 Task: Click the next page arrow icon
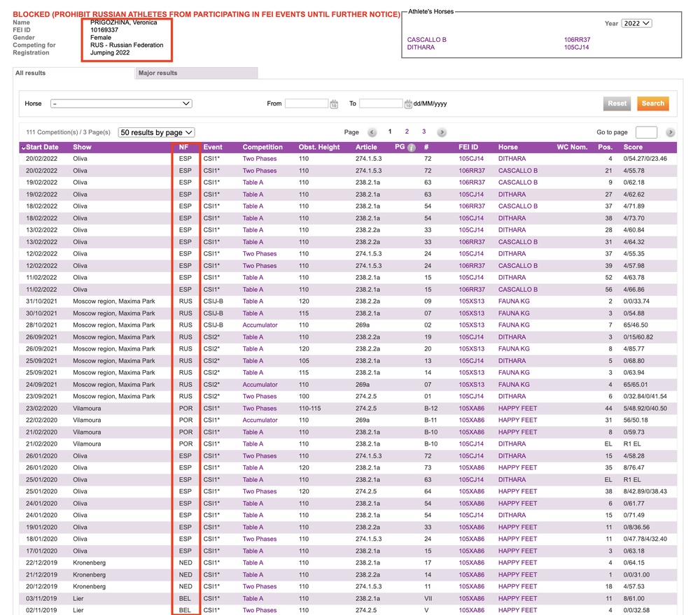[x=442, y=132]
